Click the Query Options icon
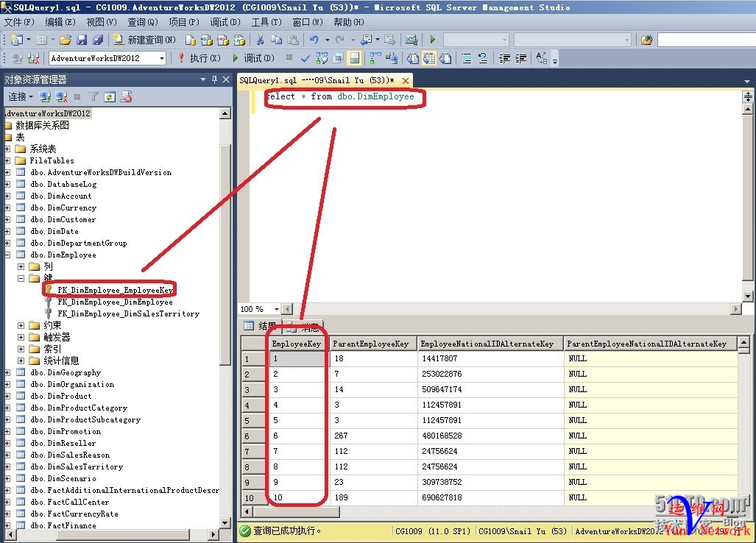 tap(338, 58)
